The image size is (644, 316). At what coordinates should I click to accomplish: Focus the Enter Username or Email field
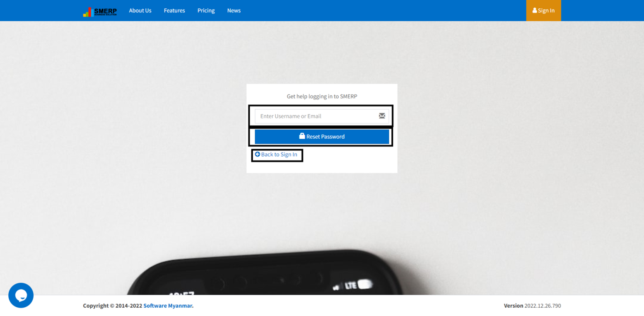point(322,116)
